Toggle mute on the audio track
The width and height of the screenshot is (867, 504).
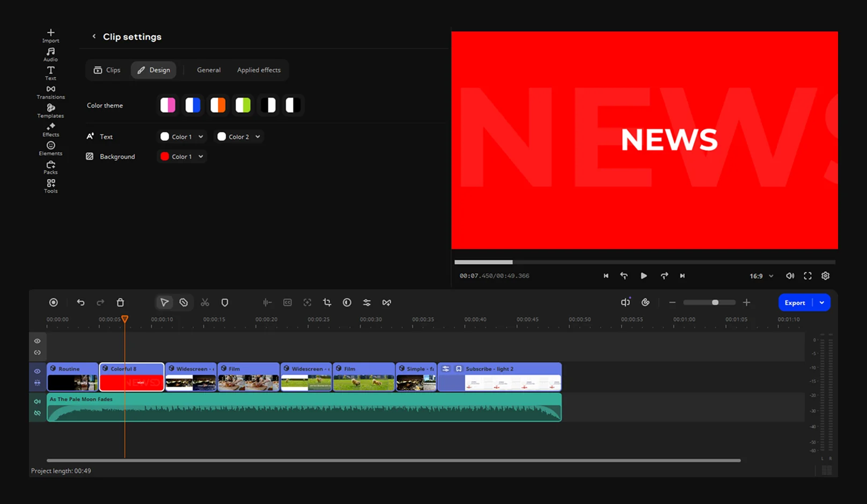click(x=37, y=402)
